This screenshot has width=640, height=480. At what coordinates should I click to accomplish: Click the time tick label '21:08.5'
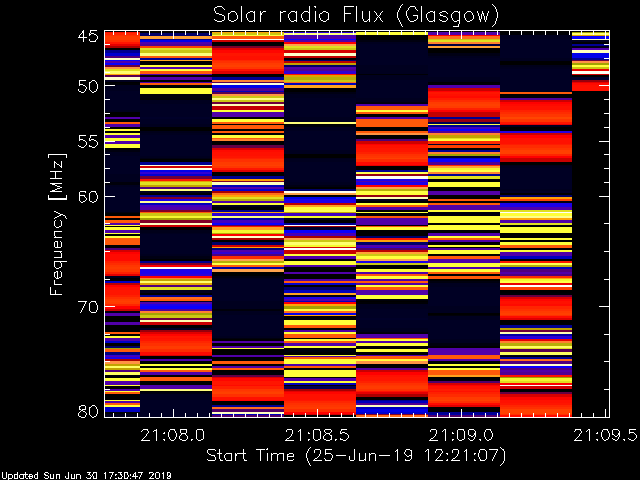click(x=317, y=436)
